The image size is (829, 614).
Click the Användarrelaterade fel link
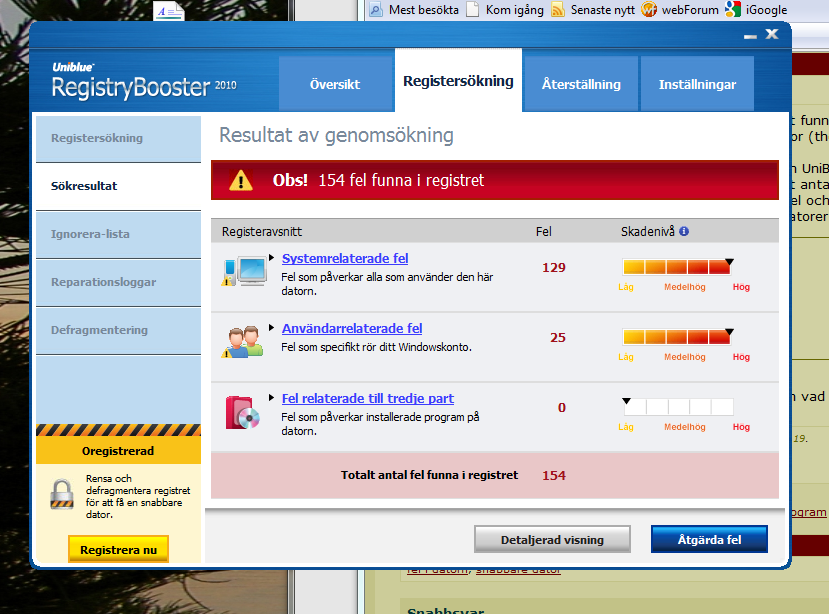[x=352, y=328]
